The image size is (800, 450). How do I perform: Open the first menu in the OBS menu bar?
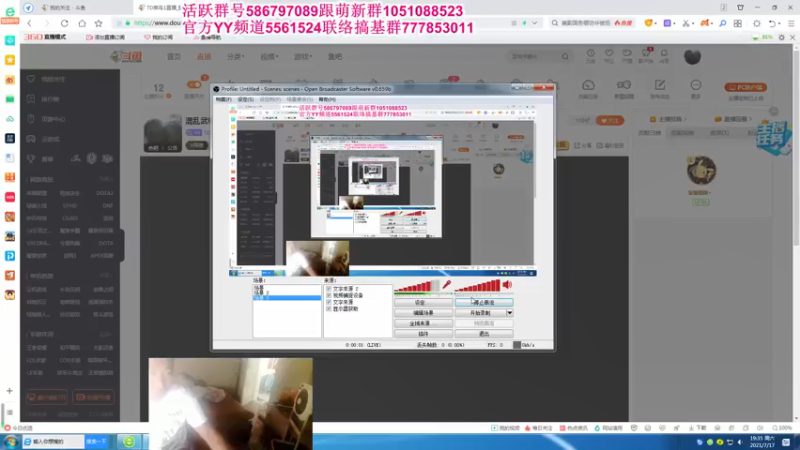(x=223, y=99)
